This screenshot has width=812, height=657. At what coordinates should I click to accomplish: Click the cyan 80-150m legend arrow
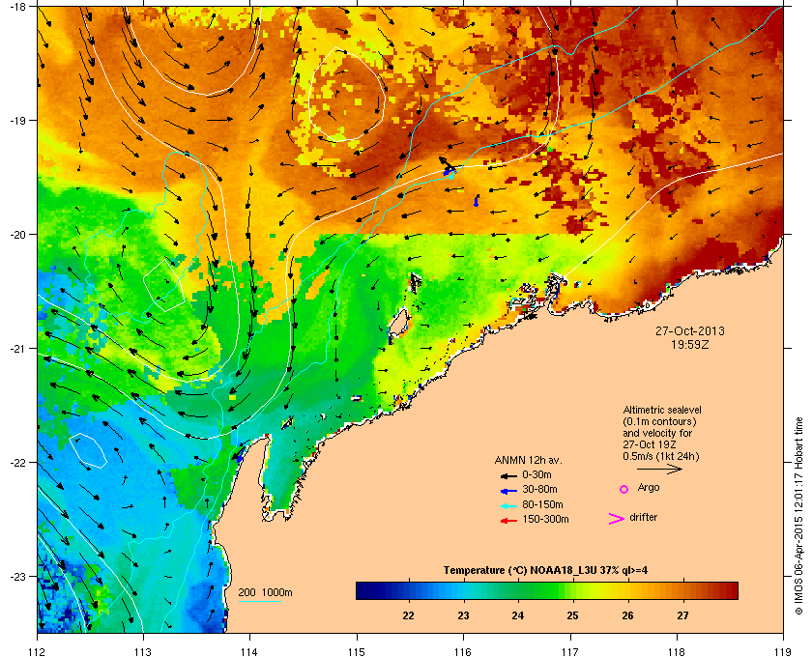point(509,505)
